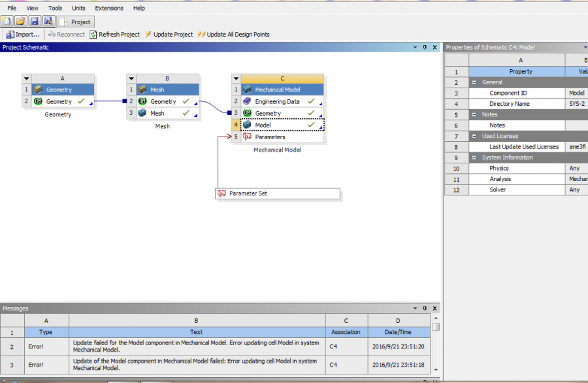
Task: Click the Analysis property row
Action: 517,179
